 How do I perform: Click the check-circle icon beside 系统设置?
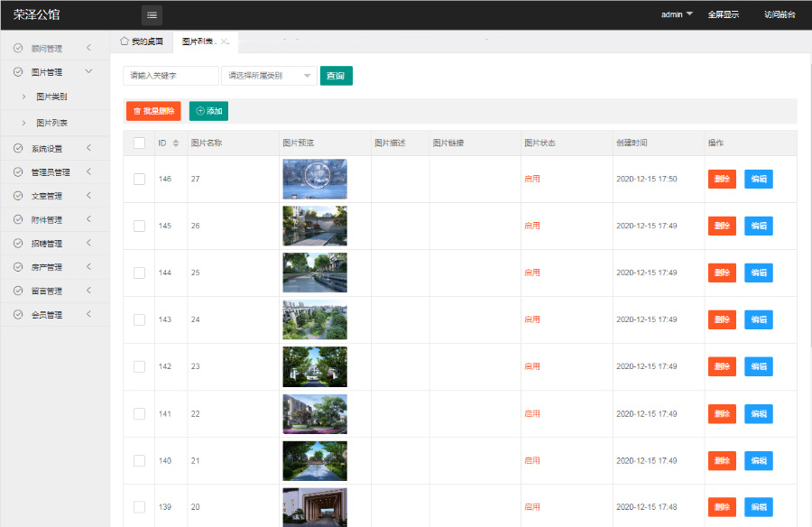tap(18, 149)
